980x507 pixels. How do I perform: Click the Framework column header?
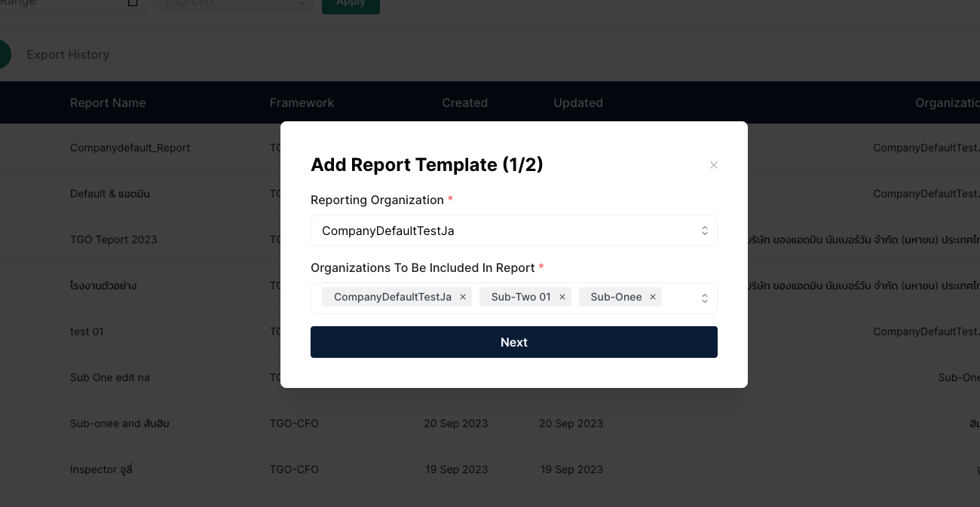[x=302, y=102]
